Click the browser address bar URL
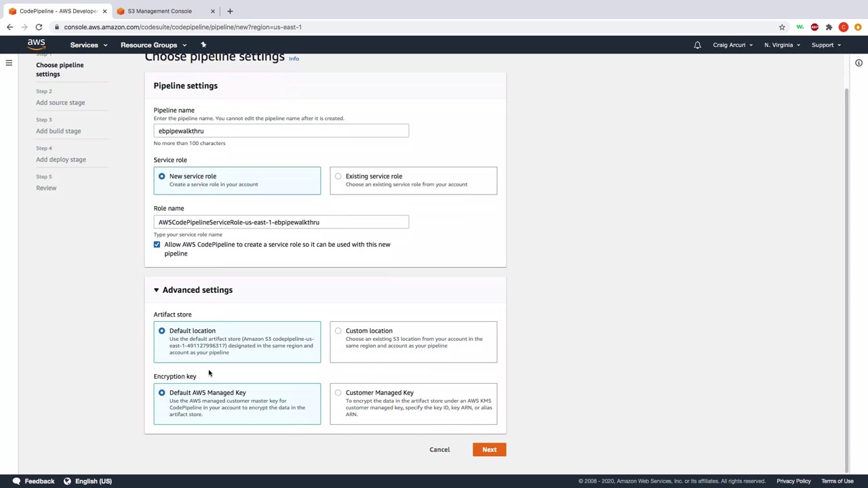The width and height of the screenshot is (868, 488). click(183, 27)
